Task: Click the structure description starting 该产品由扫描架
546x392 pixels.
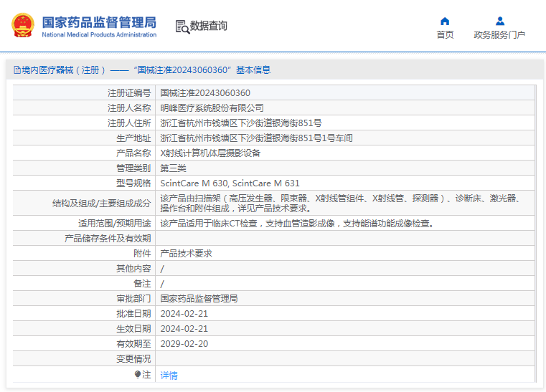Action: point(341,203)
